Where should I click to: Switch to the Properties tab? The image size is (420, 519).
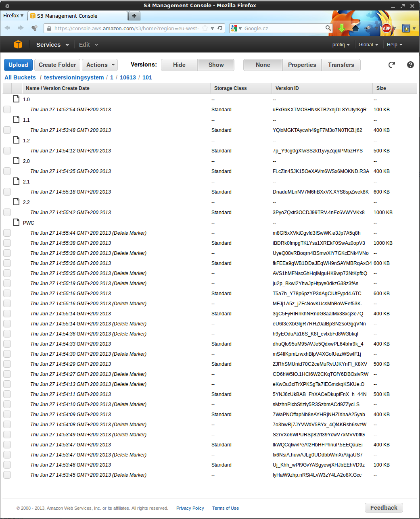tap(302, 65)
